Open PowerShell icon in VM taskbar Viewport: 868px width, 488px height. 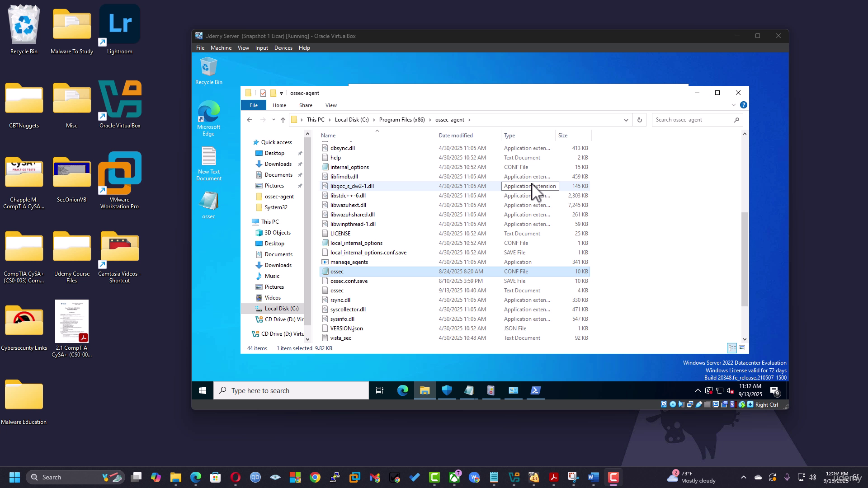pyautogui.click(x=535, y=390)
